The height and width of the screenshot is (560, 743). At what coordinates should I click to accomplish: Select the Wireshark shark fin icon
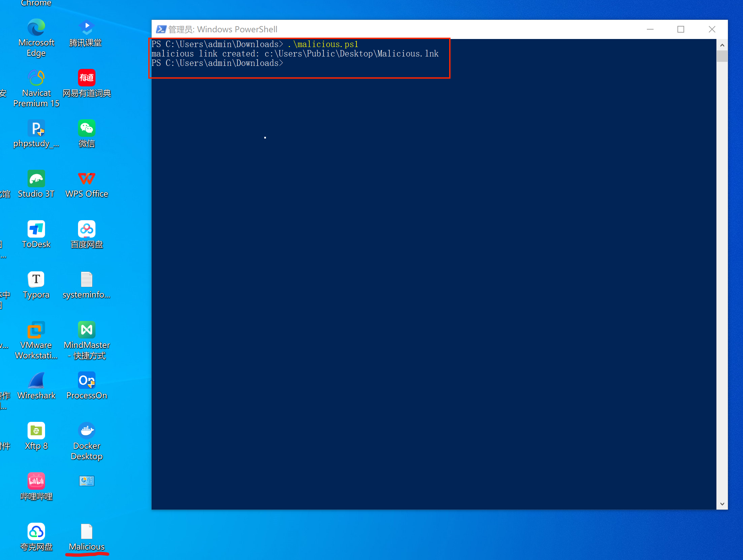(x=36, y=381)
